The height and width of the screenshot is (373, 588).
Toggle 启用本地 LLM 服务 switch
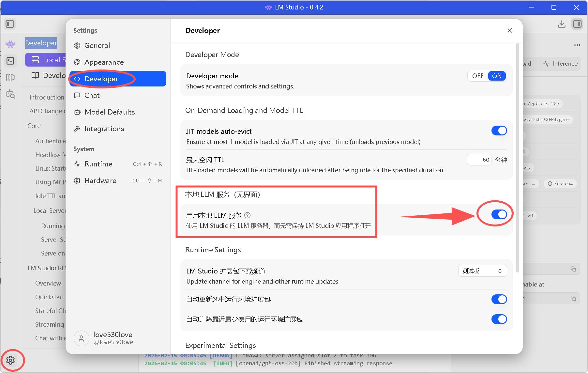pos(499,214)
